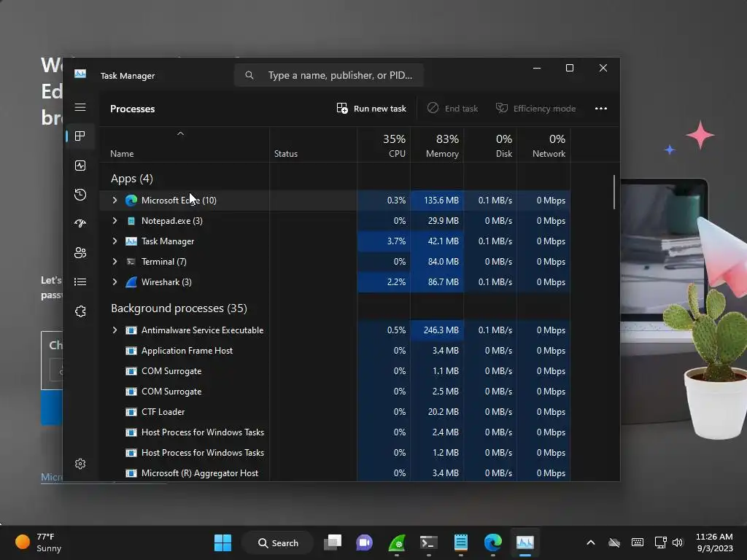Screen dimensions: 747x560
Task: Open the Users page icon in sidebar
Action: [x=80, y=253]
